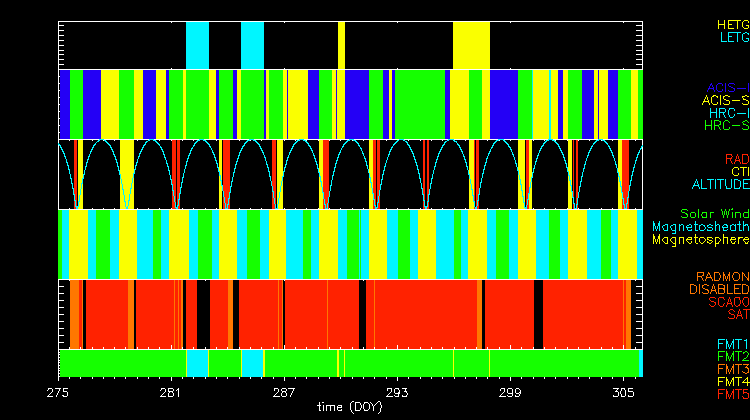Click the 287 tick on time axis
Screen dimensions: 750x420
point(284,392)
